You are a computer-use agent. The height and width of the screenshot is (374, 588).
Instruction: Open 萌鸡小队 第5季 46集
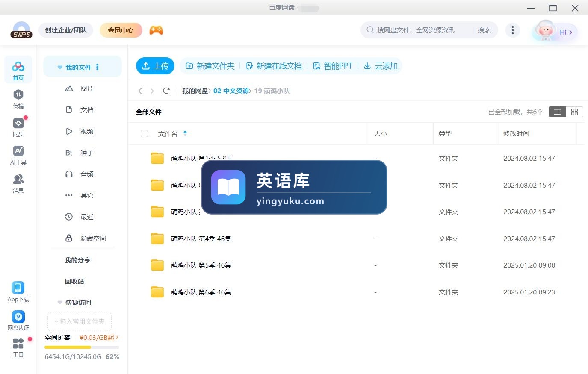(x=201, y=265)
